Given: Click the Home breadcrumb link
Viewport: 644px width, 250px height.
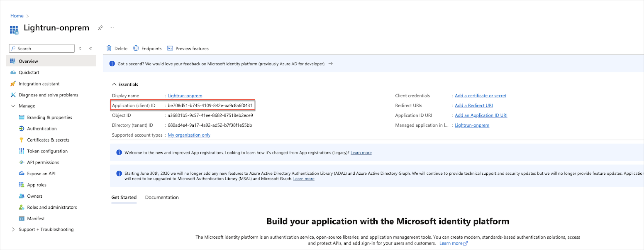Looking at the screenshot, I should (17, 16).
